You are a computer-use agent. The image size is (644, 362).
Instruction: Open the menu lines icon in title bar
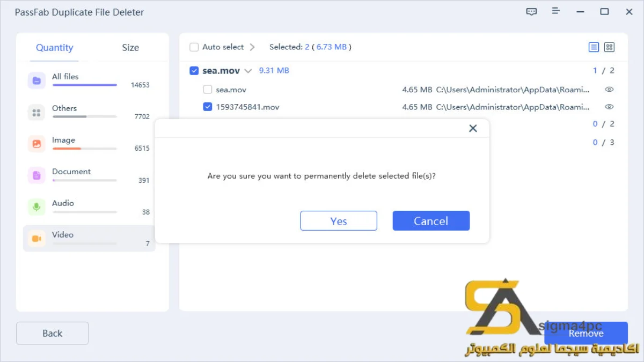tap(556, 11)
